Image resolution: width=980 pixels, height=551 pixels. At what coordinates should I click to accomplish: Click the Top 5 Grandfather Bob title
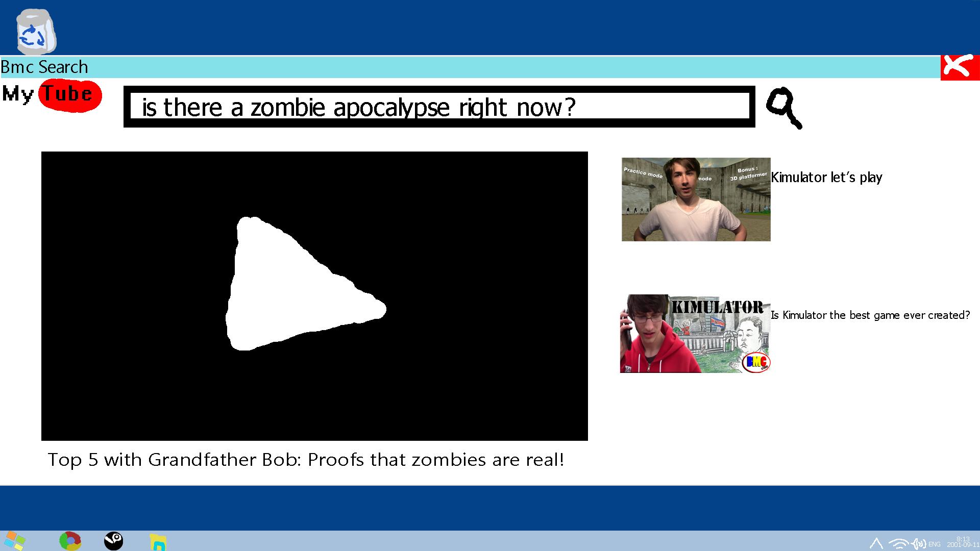306,460
